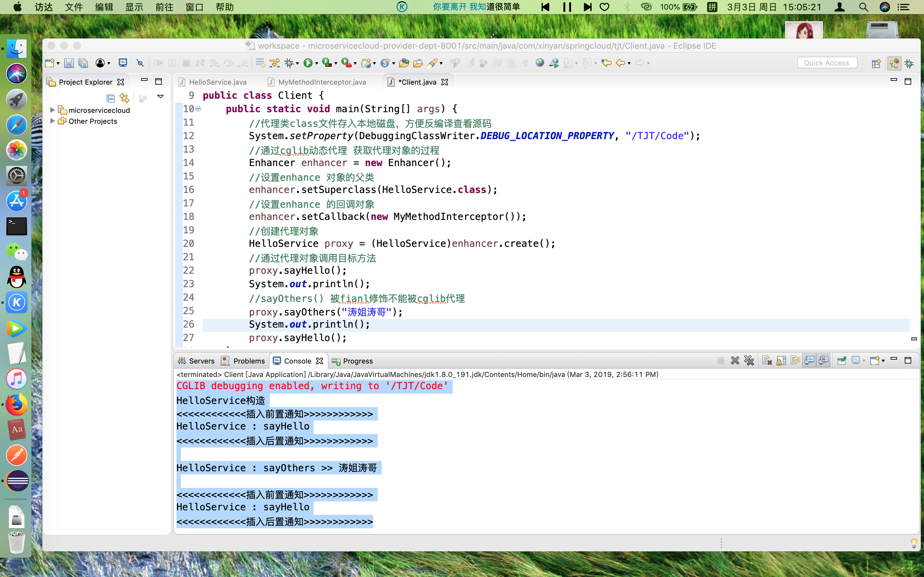The height and width of the screenshot is (577, 924).
Task: Switch to the Problems tab
Action: pos(249,361)
